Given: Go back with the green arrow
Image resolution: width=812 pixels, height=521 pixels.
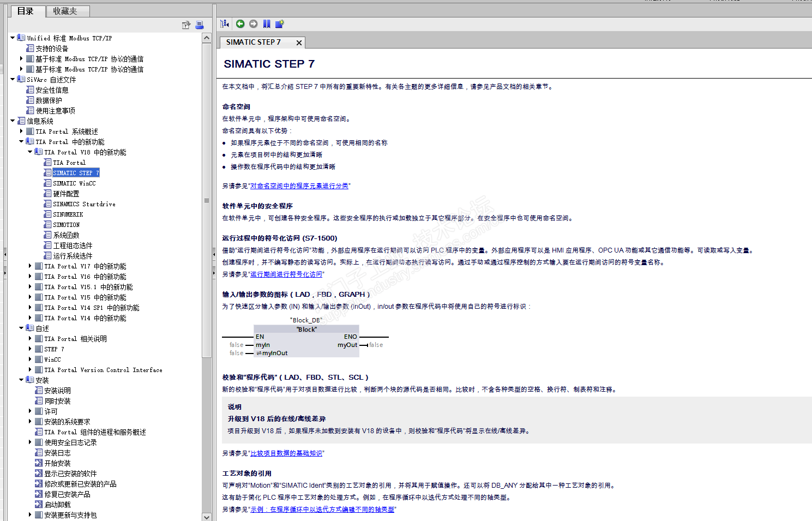Looking at the screenshot, I should [x=240, y=23].
